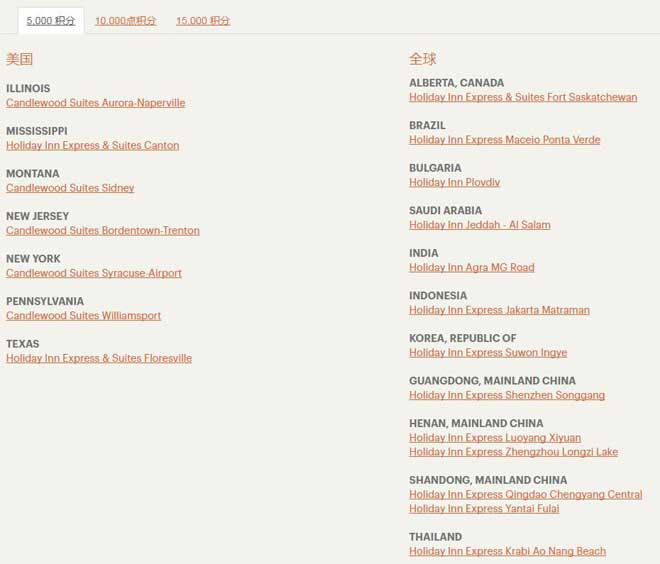Click the PENNSYLVANIA label
The image size is (660, 564).
pyautogui.click(x=45, y=301)
